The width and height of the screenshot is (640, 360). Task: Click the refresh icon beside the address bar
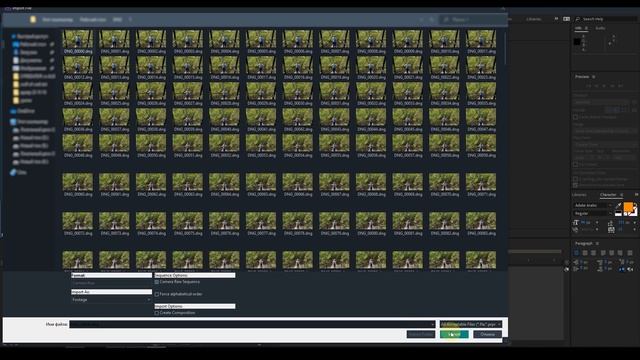click(432, 19)
